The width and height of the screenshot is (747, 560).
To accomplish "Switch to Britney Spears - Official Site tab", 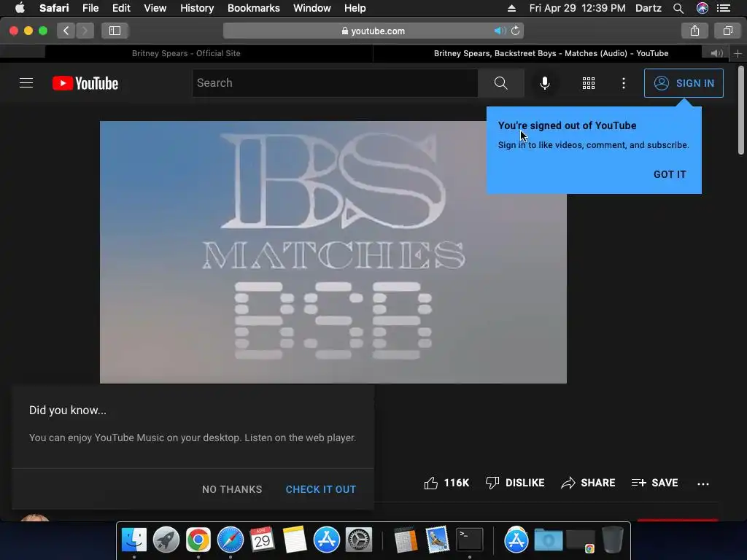I will click(x=186, y=53).
